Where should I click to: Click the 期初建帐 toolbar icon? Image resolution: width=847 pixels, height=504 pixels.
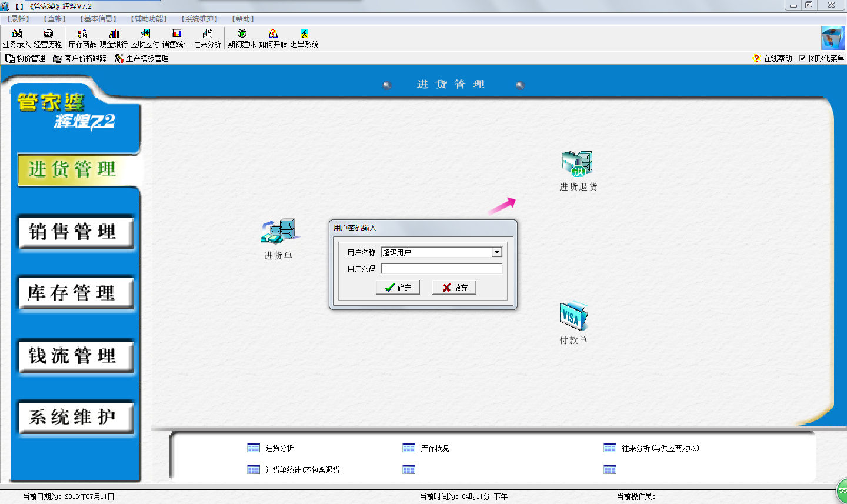(x=242, y=38)
